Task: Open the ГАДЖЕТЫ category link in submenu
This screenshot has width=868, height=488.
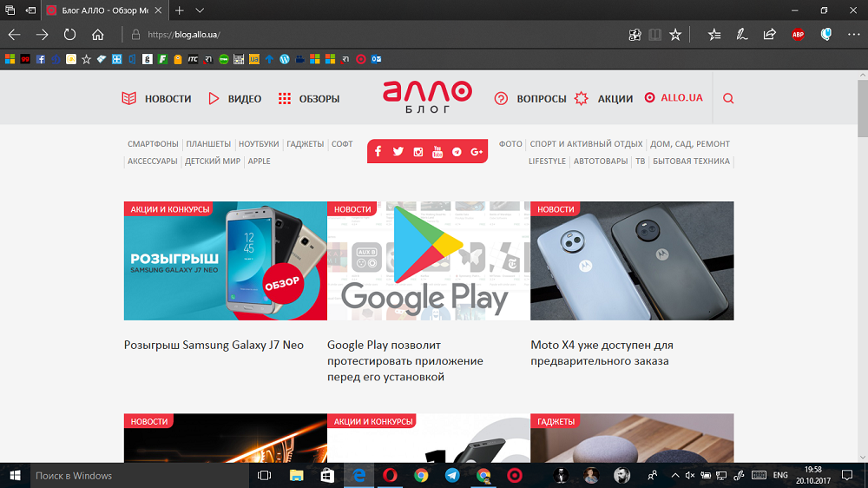Action: tap(305, 144)
